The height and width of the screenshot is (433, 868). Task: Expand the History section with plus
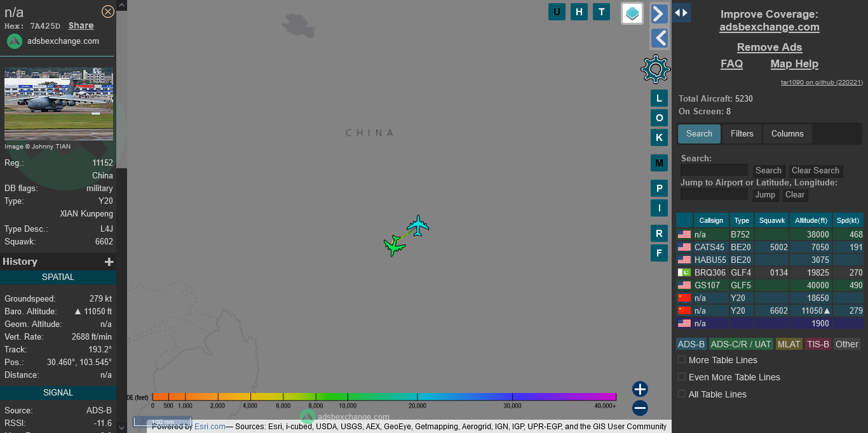pos(109,262)
